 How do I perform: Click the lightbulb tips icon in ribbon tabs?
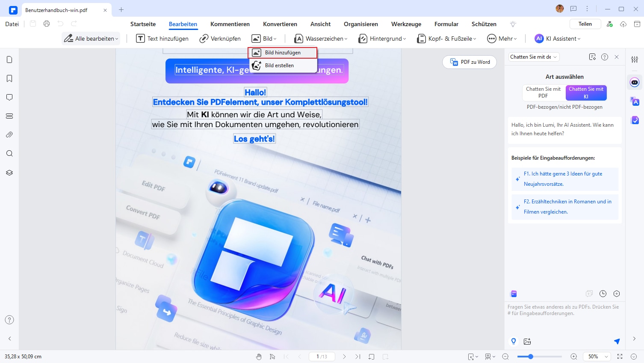[x=513, y=24]
